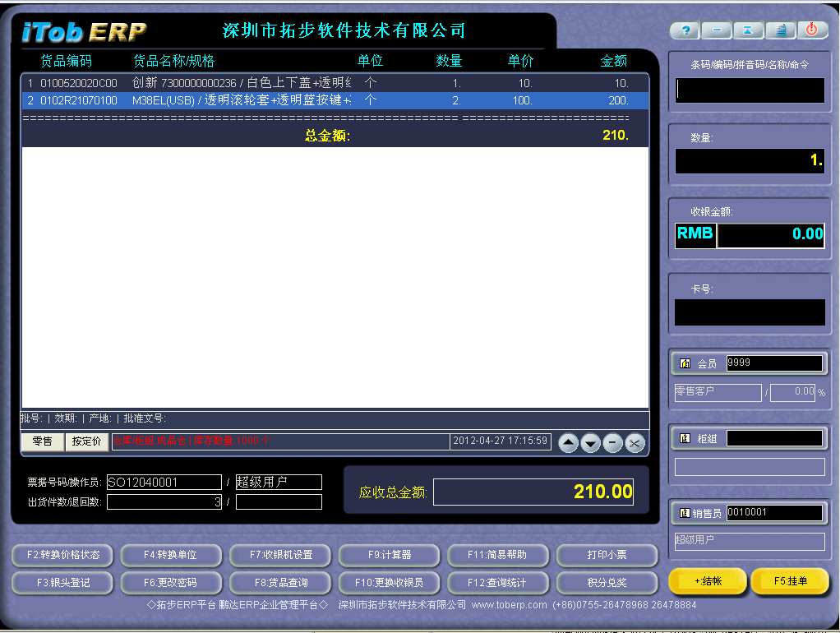Click the F5 挂单 hold order button

790,580
